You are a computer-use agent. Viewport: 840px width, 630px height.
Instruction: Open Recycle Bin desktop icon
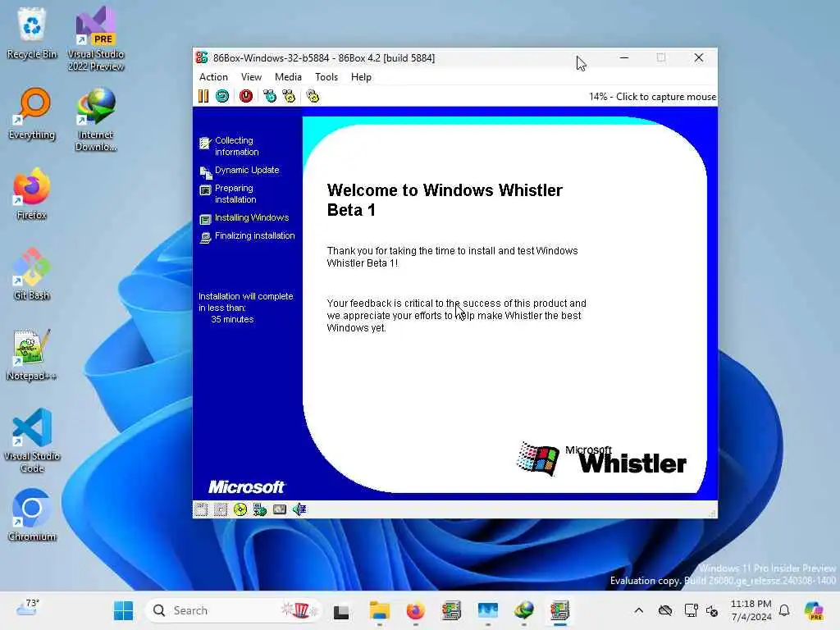tap(32, 33)
